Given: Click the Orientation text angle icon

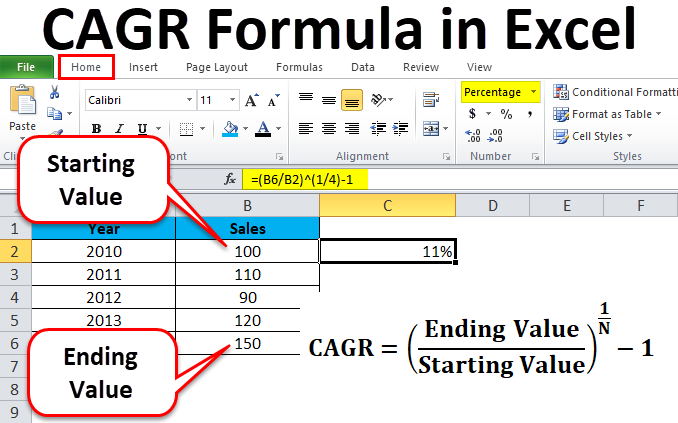Looking at the screenshot, I should [379, 100].
